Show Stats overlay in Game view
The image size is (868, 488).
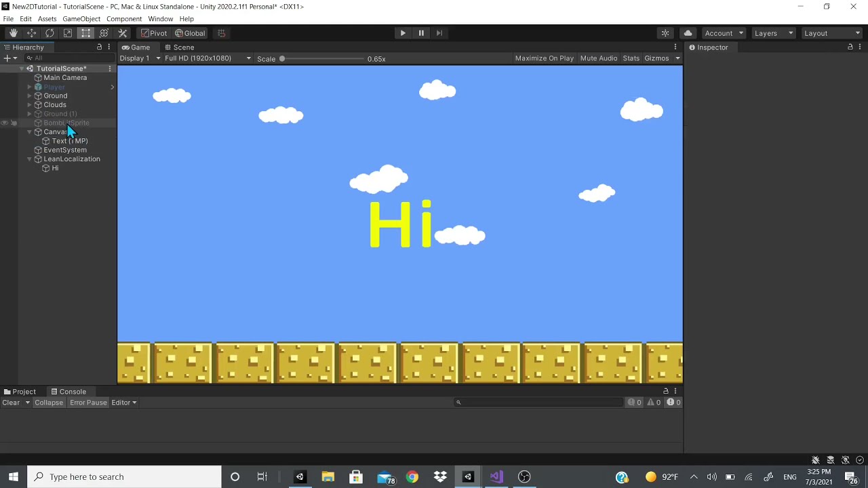(631, 58)
